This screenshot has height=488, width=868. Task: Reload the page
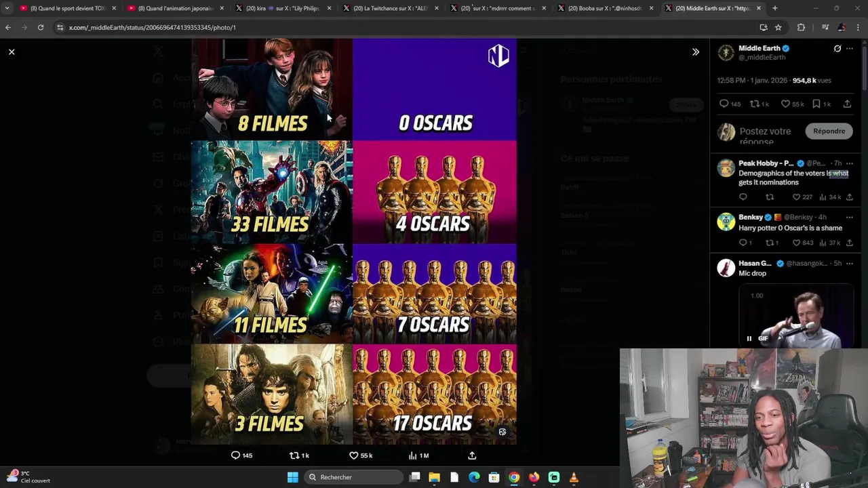[x=41, y=27]
